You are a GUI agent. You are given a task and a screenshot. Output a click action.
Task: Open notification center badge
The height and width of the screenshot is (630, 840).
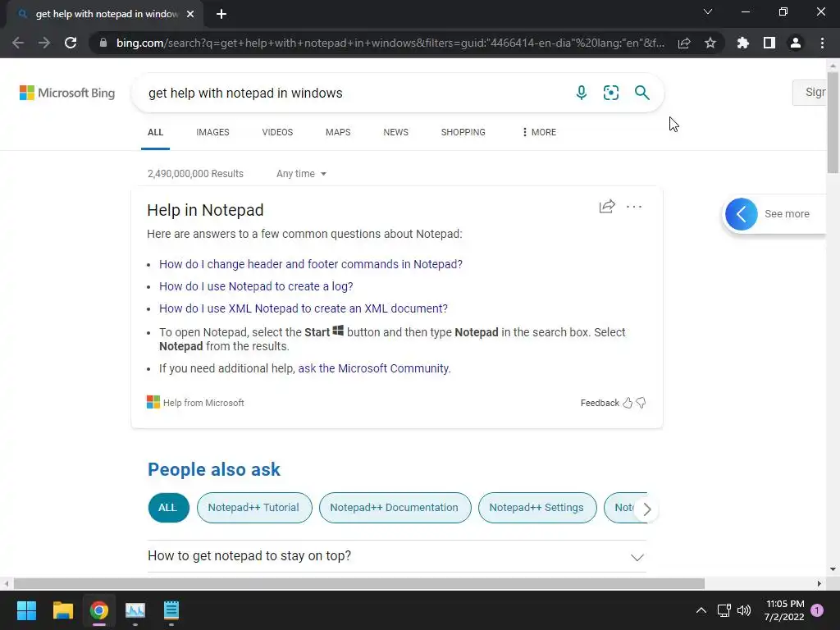pyautogui.click(x=817, y=610)
